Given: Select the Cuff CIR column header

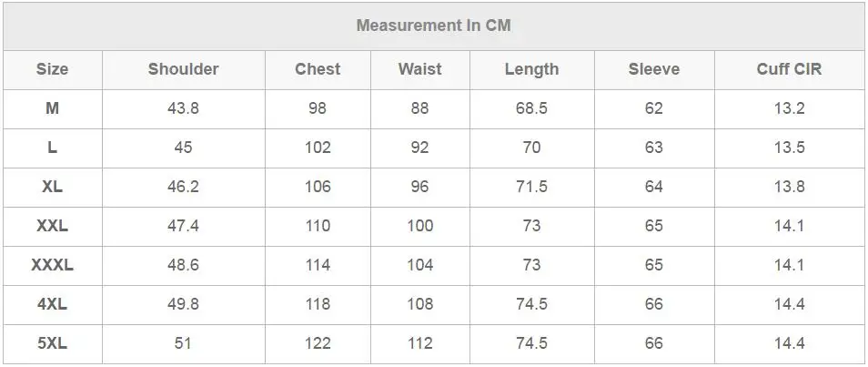Looking at the screenshot, I should pyautogui.click(x=790, y=69).
